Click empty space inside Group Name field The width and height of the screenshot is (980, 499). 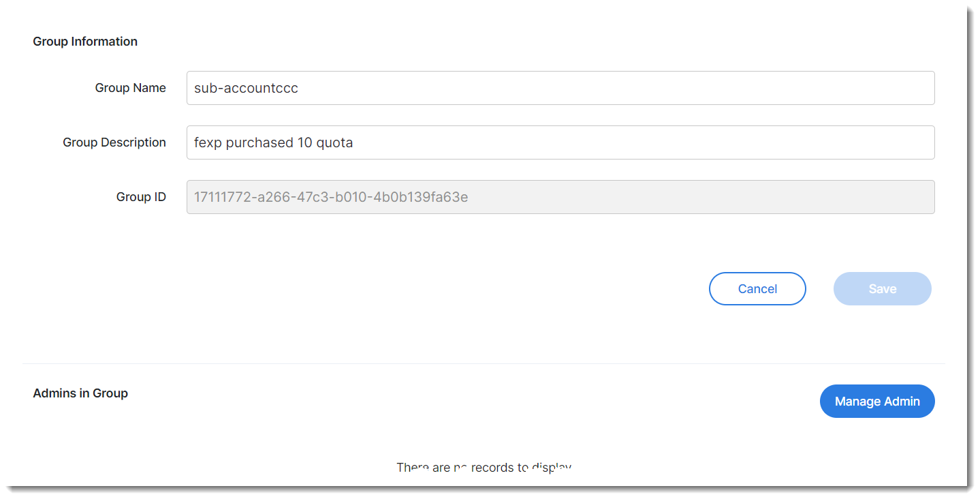(x=613, y=89)
